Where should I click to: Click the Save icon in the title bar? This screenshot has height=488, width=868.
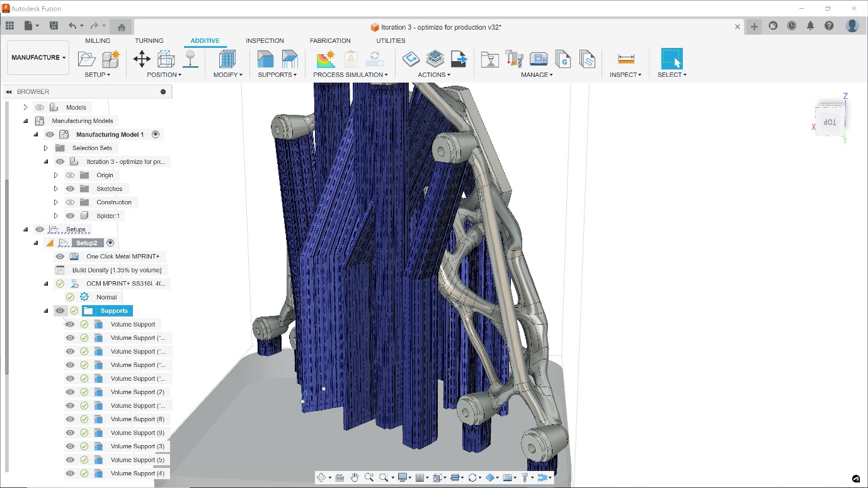click(54, 25)
